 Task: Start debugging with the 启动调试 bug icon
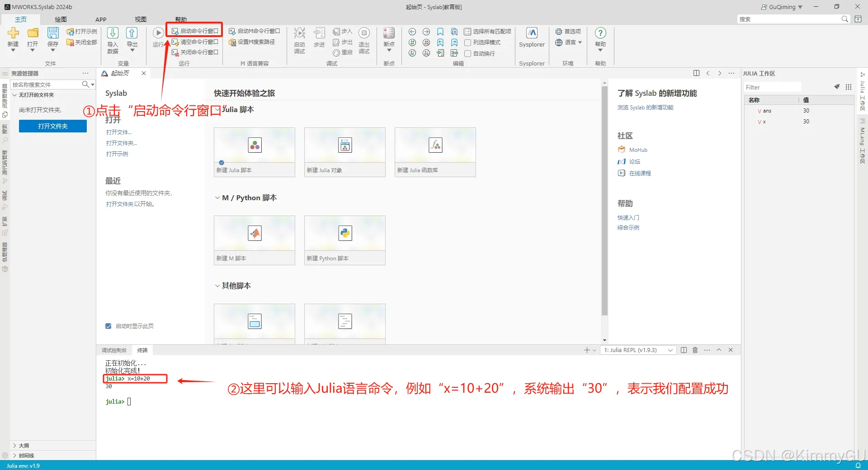(299, 33)
